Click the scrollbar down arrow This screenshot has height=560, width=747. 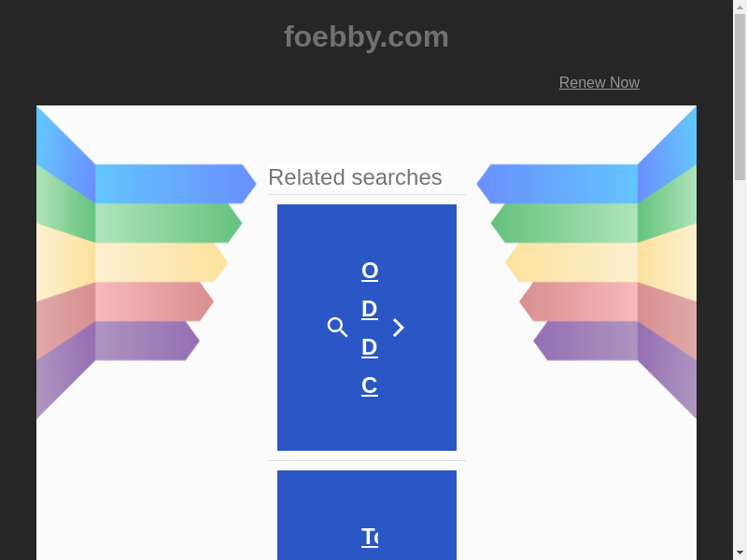coord(740,553)
